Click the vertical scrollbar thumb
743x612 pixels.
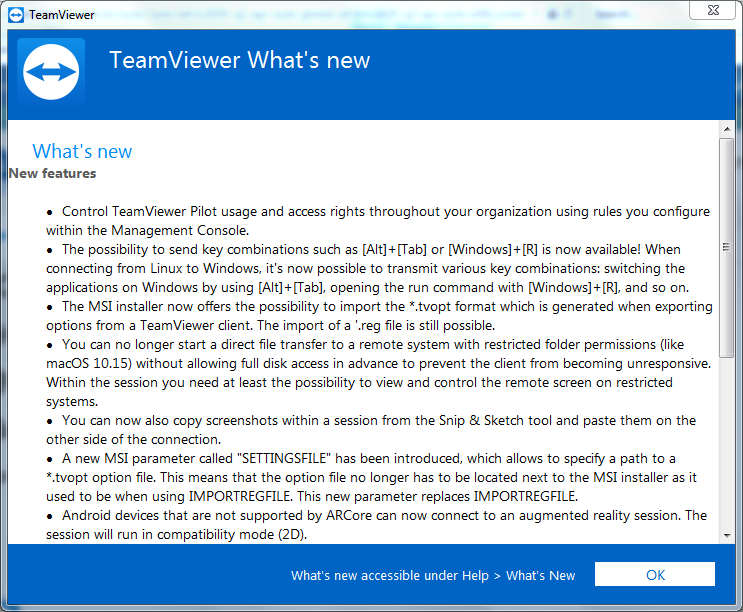(x=726, y=247)
